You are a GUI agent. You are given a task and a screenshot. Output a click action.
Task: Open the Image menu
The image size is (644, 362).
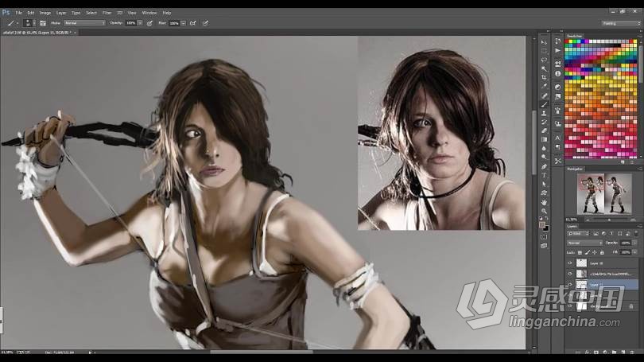(45, 13)
